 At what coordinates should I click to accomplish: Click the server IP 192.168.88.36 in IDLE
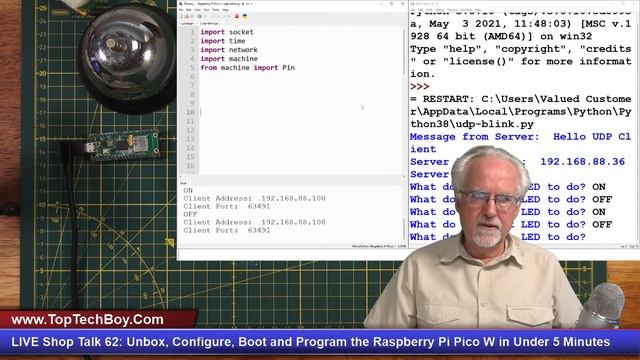pos(582,162)
